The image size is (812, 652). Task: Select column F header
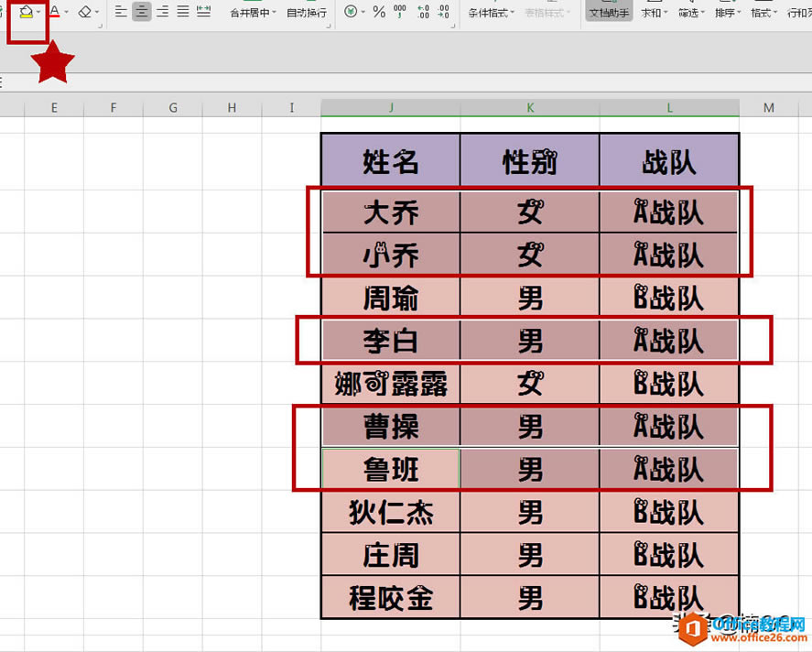[x=114, y=108]
